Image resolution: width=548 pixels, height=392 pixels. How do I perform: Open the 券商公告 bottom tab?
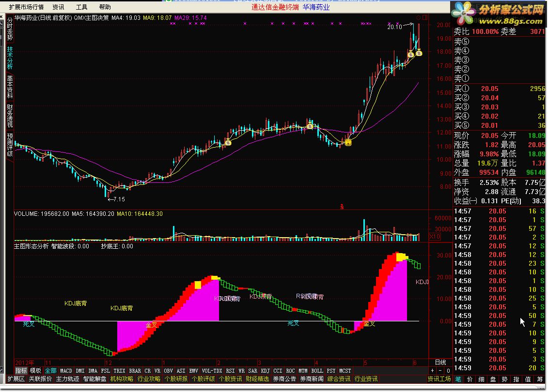click(x=284, y=379)
